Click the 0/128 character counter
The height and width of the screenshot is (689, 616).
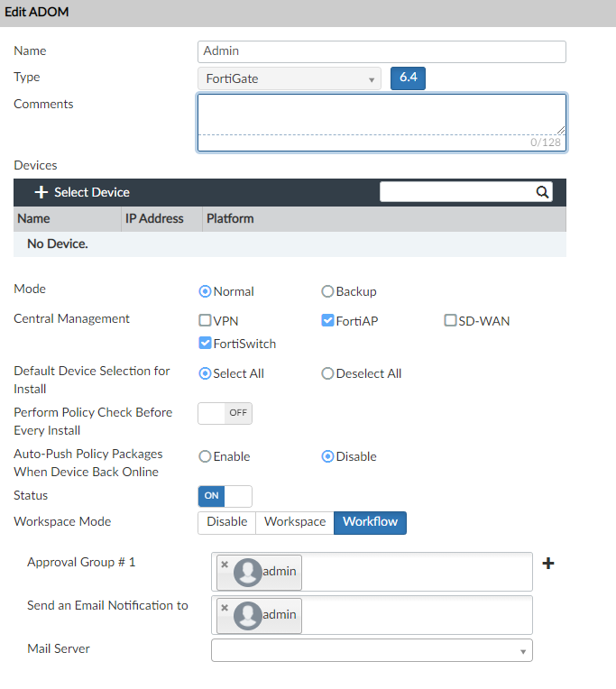click(546, 142)
